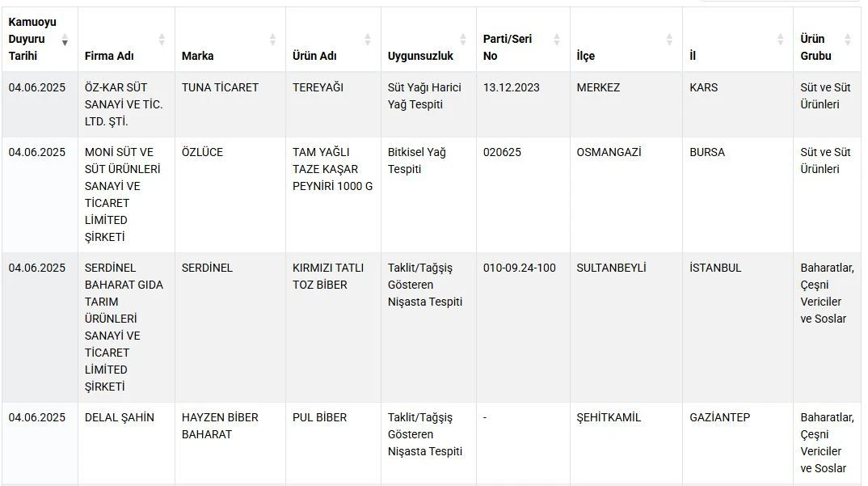Select the SULTANBEYLİ district cell
The image size is (868, 486).
[x=611, y=268]
